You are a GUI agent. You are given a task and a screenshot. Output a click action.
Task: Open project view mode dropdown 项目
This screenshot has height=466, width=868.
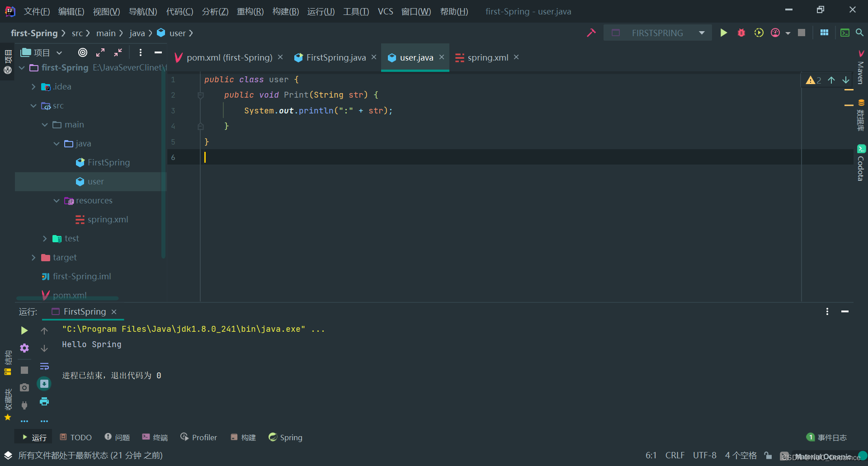pyautogui.click(x=41, y=52)
